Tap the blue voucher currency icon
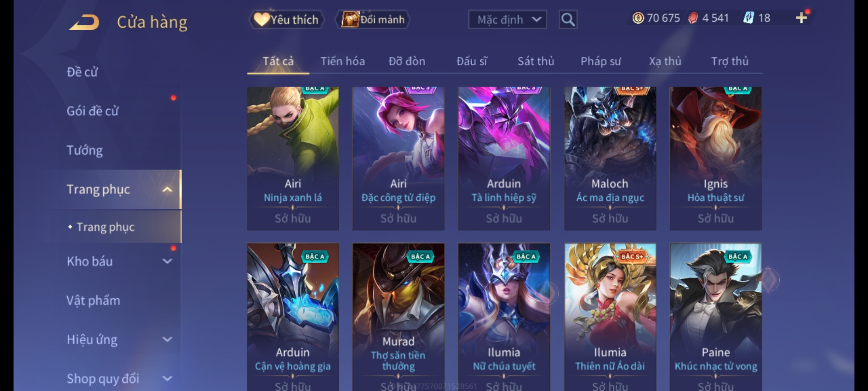The height and width of the screenshot is (391, 868). click(749, 18)
